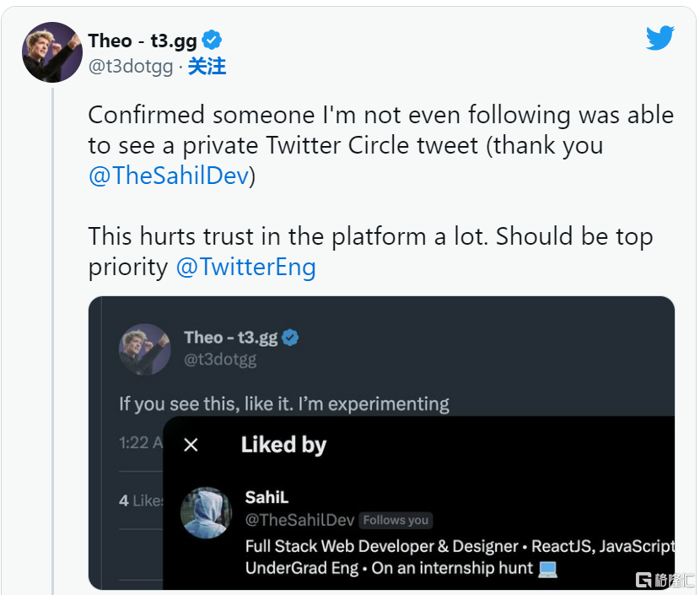Close the Liked by dialog
The height and width of the screenshot is (595, 700).
(x=191, y=445)
